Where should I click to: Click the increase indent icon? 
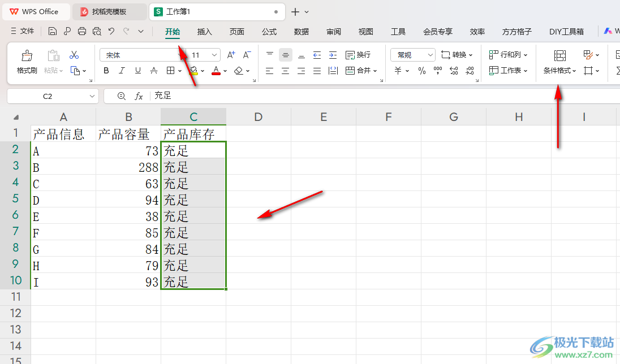coord(333,55)
